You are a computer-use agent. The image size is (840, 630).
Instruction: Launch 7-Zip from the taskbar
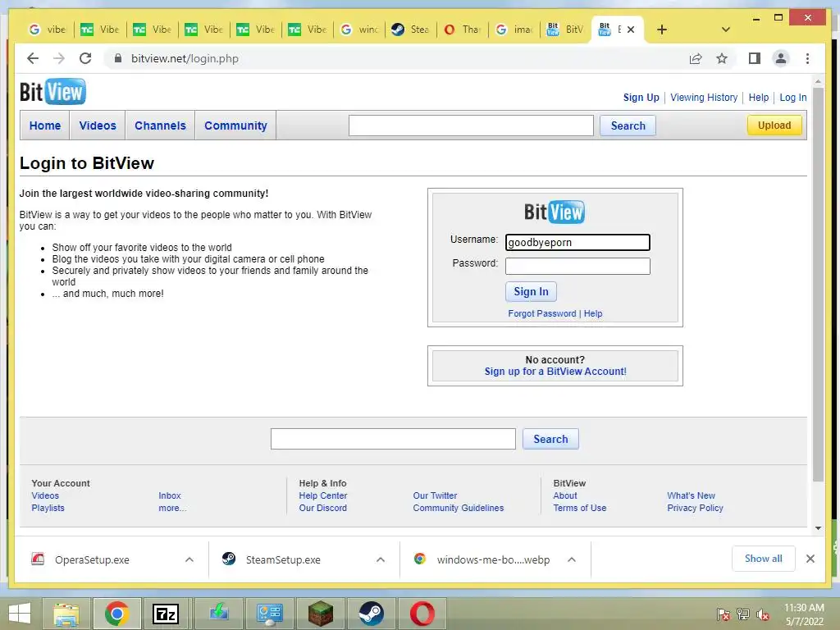click(x=166, y=614)
